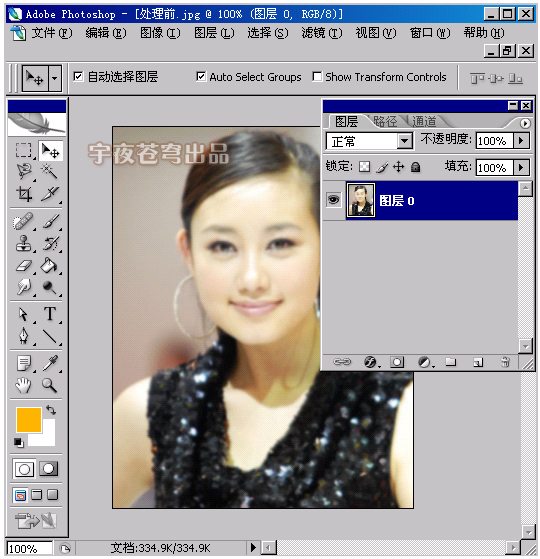Enable Show Transform Controls checkbox
Viewport: 540px width, 559px height.
[317, 77]
